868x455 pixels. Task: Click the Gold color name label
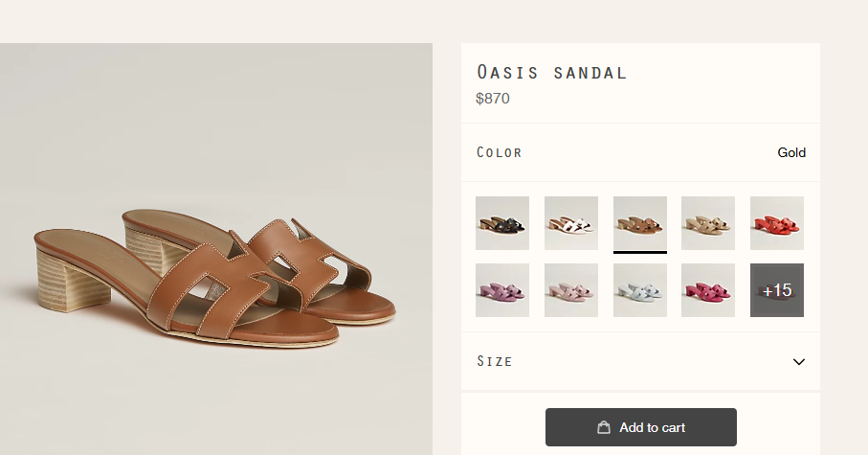click(x=791, y=153)
